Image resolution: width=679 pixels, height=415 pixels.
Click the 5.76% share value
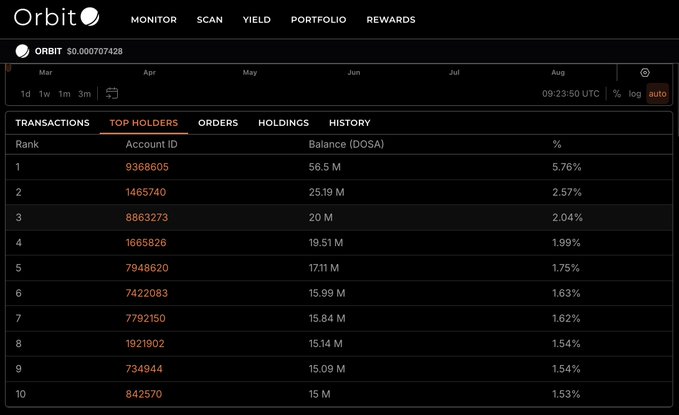(x=567, y=167)
